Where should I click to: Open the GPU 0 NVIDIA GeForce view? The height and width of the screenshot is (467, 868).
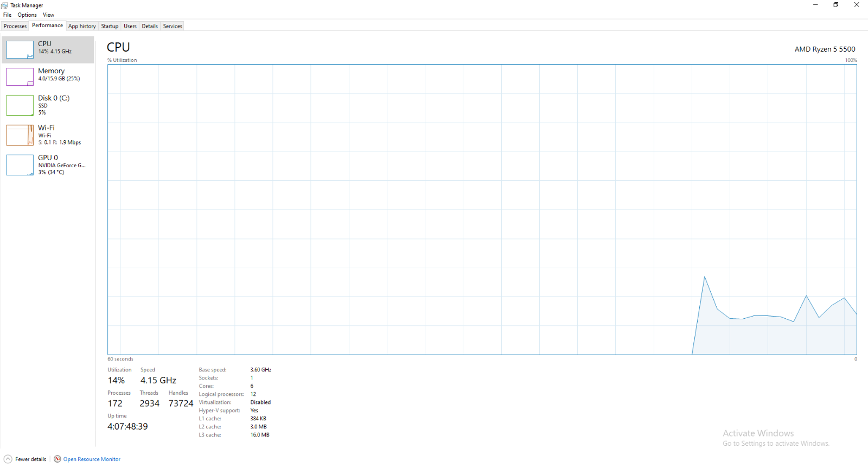pyautogui.click(x=48, y=165)
